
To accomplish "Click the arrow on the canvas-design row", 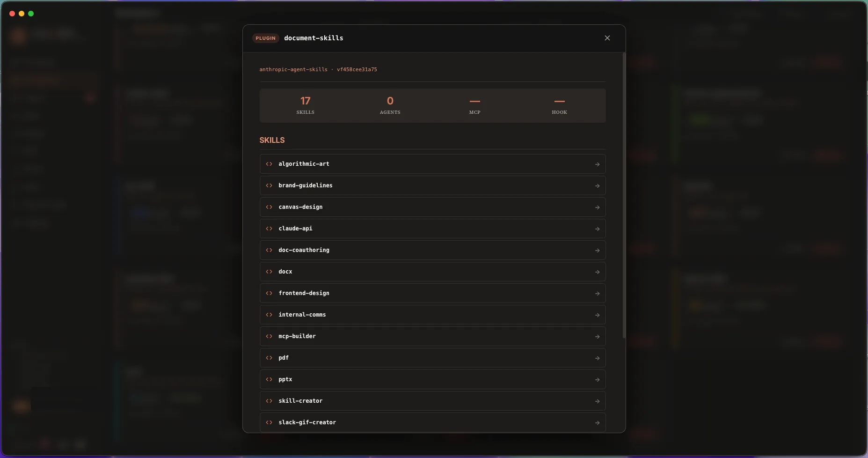I will 597,207.
